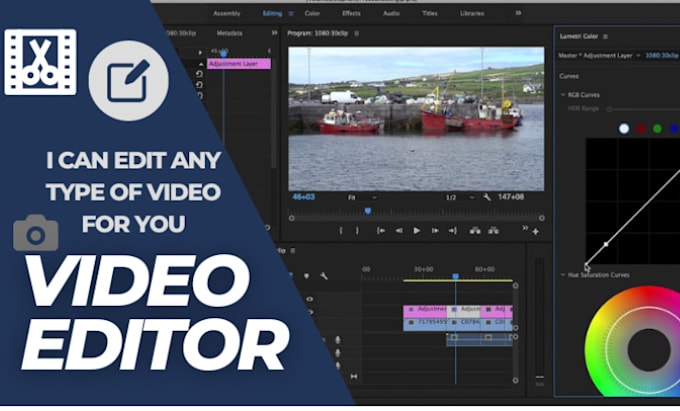Toggle the upper video track eye
Viewport: 680px width, 411px height.
pos(309,299)
